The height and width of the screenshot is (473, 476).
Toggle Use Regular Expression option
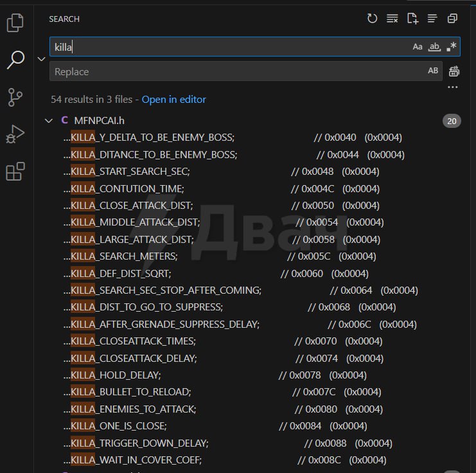[x=452, y=47]
